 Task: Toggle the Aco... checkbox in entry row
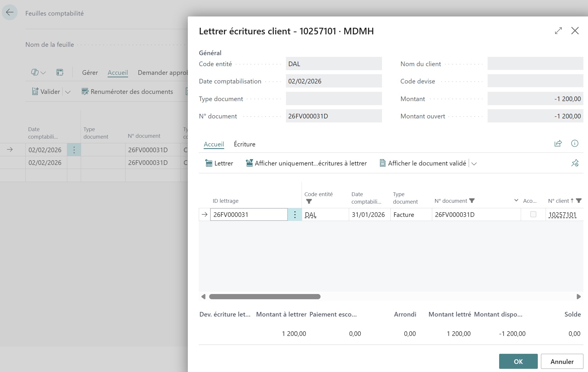[x=533, y=214]
